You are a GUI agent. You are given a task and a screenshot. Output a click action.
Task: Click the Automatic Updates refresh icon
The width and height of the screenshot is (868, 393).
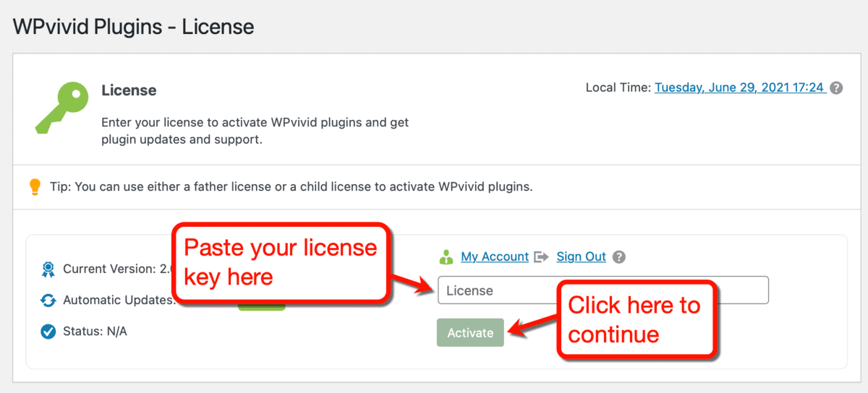click(x=48, y=300)
